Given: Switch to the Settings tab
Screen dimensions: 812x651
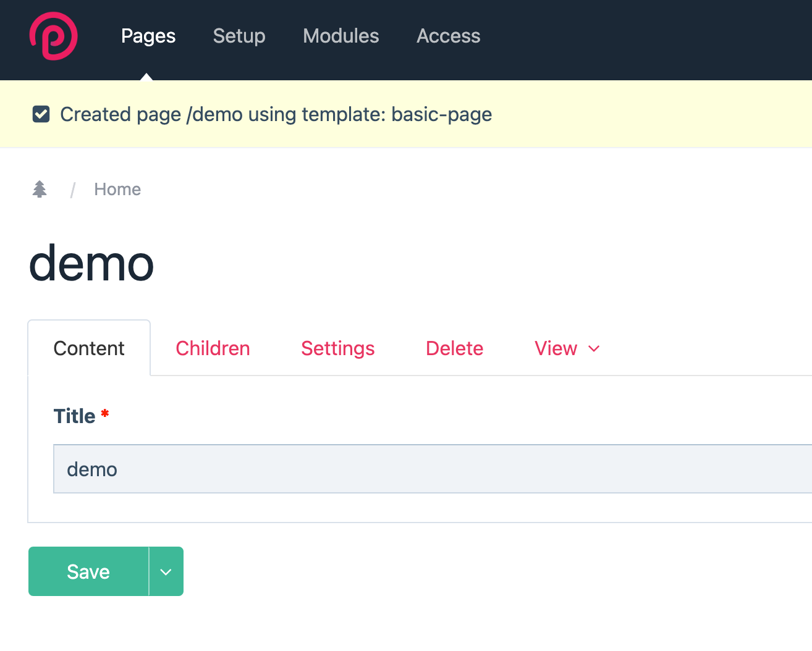Looking at the screenshot, I should [337, 348].
